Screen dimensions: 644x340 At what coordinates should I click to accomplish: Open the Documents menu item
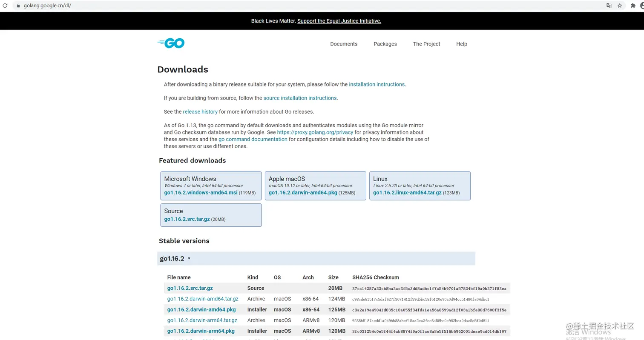pos(344,44)
